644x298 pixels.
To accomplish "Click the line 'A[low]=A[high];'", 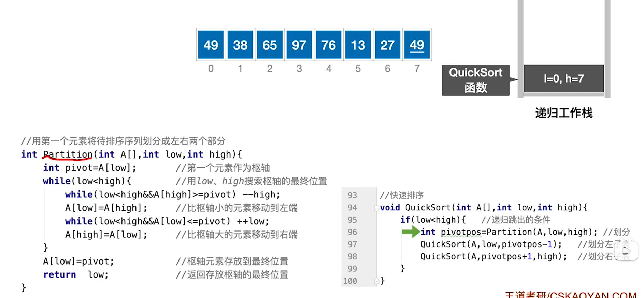I will pos(106,208).
